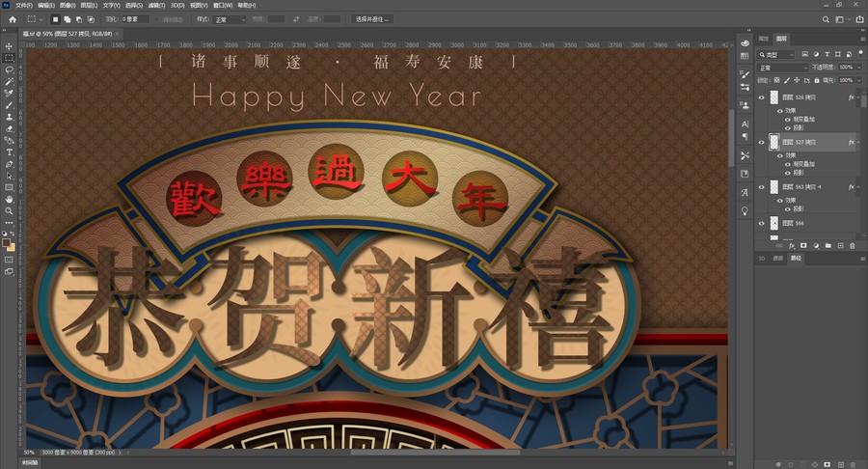The height and width of the screenshot is (469, 868).
Task: Select the Lasso tool
Action: point(9,69)
